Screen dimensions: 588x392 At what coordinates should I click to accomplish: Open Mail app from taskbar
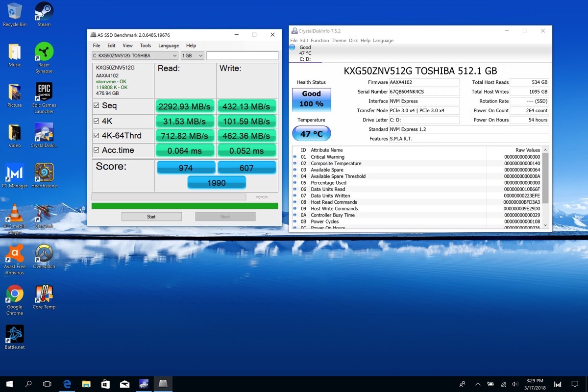[124, 384]
